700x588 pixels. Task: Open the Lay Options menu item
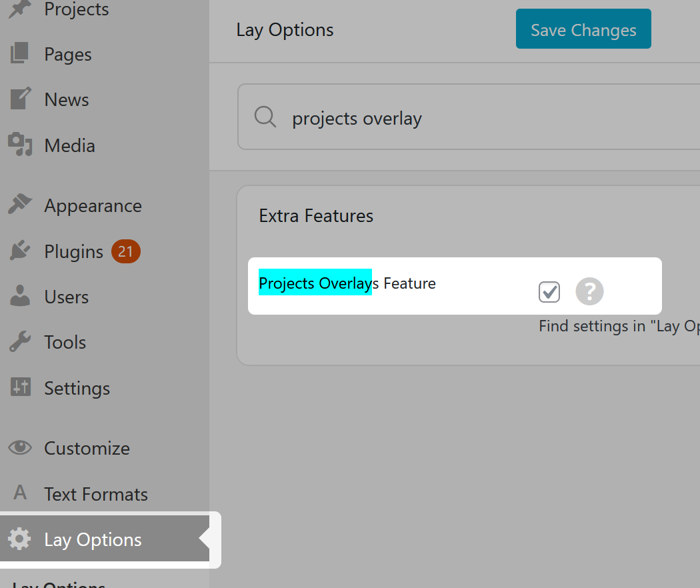point(93,539)
